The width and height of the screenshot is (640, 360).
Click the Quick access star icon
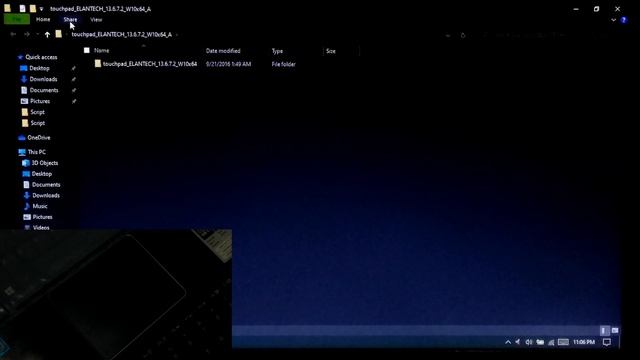(20, 57)
